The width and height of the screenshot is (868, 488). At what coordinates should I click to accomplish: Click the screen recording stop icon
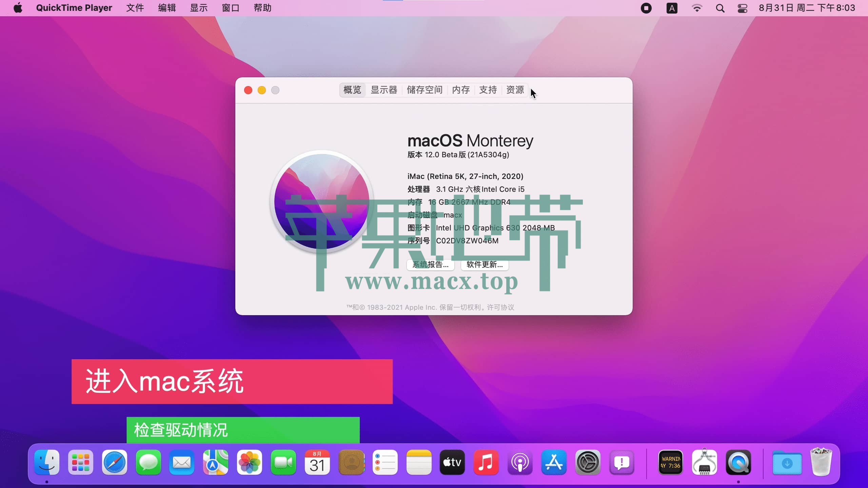pos(646,8)
